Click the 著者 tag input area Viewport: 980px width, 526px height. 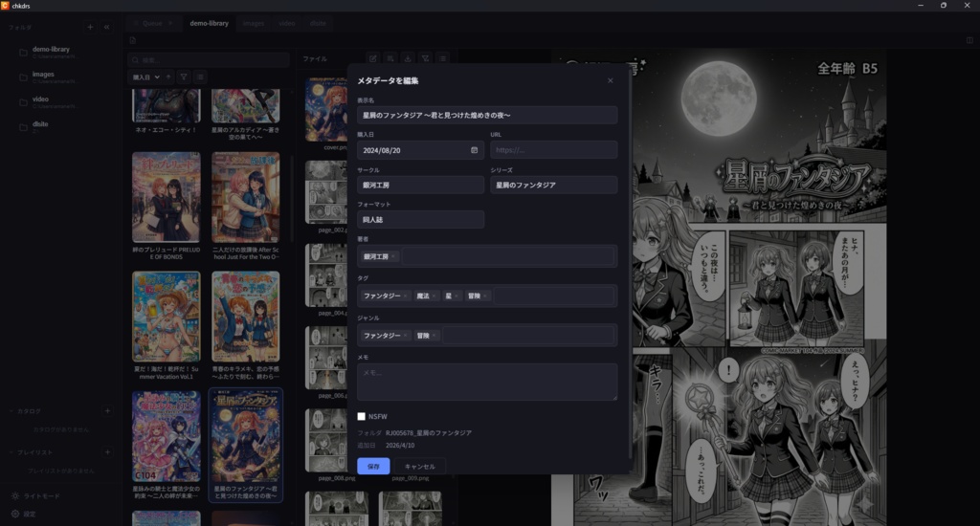[507, 256]
